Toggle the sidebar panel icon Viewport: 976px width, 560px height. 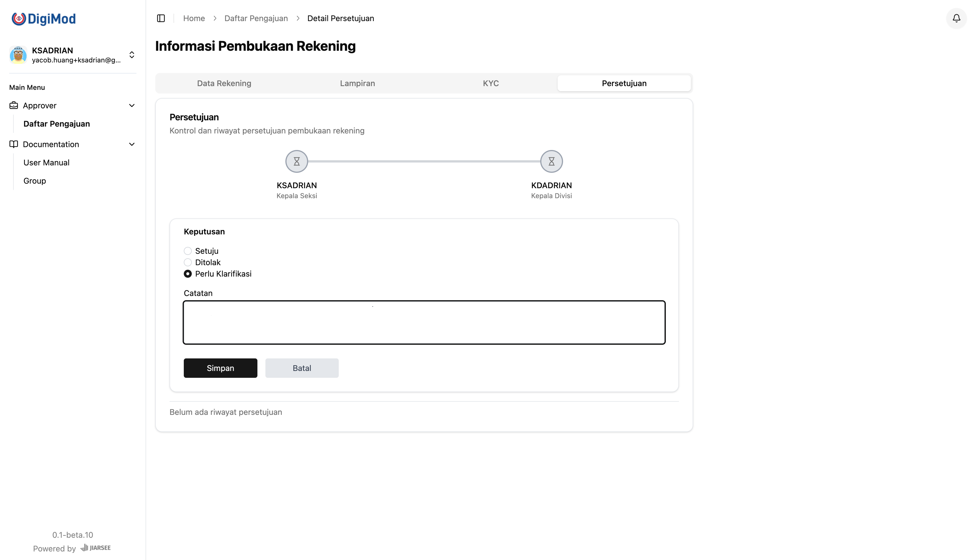(160, 18)
